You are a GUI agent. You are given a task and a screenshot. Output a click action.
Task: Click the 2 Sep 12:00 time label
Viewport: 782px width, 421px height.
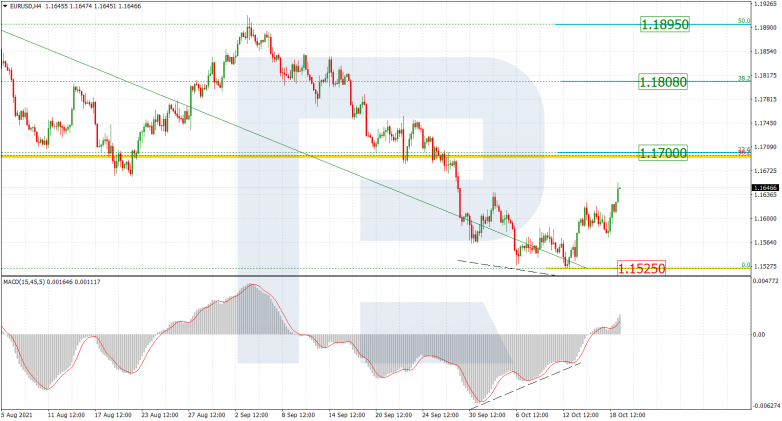click(252, 415)
